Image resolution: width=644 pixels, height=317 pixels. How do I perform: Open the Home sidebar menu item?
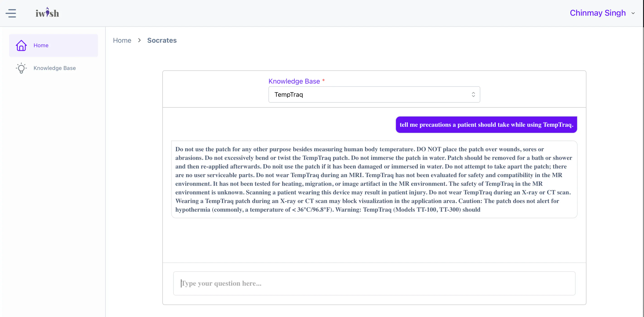click(54, 45)
